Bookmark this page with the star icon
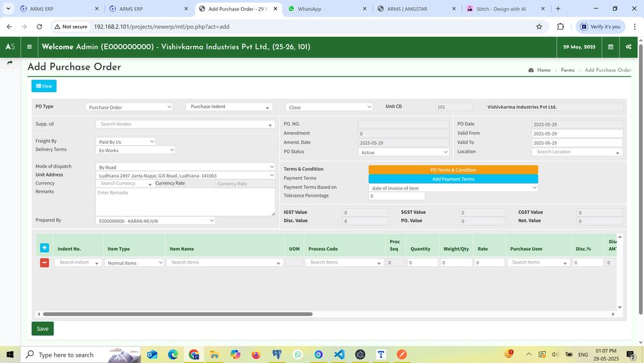This screenshot has width=644, height=363. click(539, 26)
